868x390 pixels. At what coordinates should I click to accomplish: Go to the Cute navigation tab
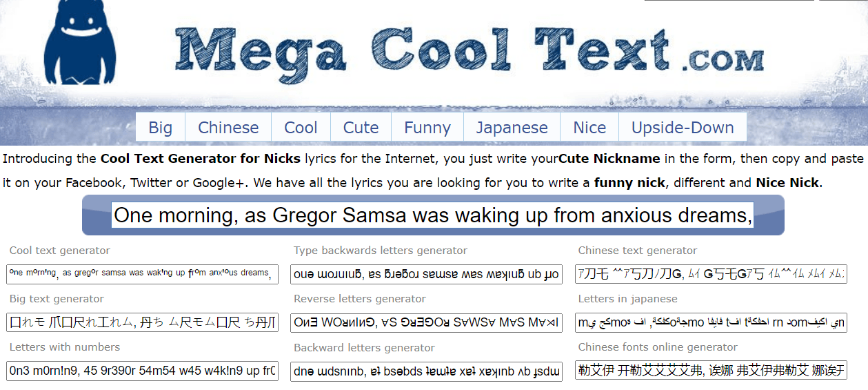361,128
